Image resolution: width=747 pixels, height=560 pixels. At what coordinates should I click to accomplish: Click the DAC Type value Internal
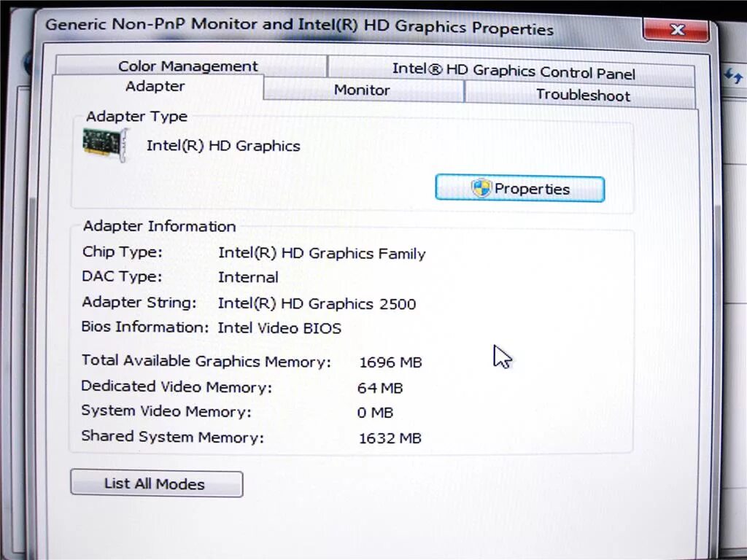[248, 277]
